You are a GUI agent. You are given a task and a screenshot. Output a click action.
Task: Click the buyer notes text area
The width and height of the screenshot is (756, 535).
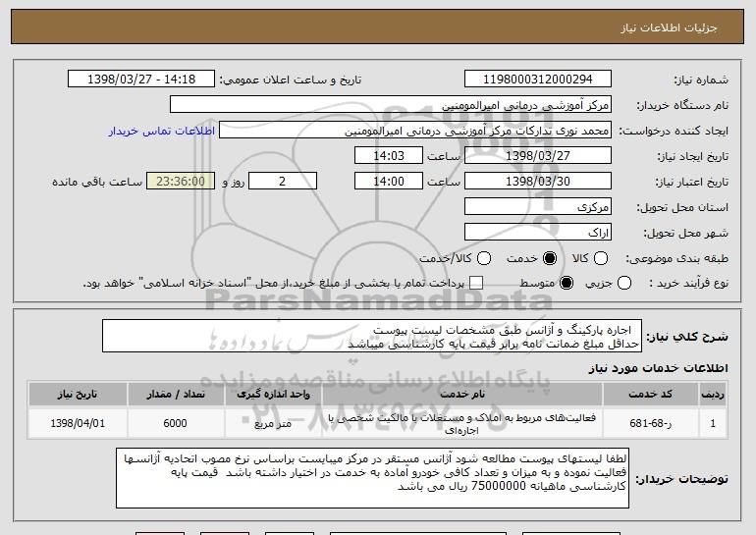372,478
